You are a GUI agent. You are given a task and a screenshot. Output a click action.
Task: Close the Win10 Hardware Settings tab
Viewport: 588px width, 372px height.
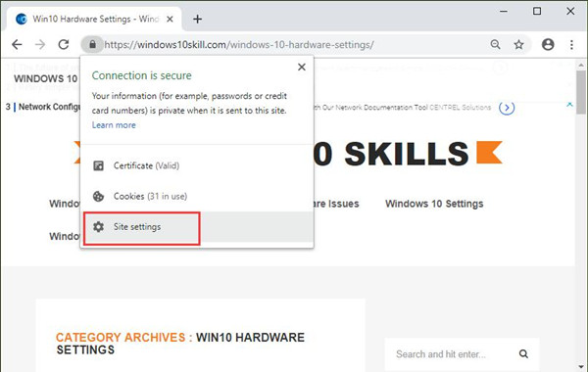tap(170, 19)
